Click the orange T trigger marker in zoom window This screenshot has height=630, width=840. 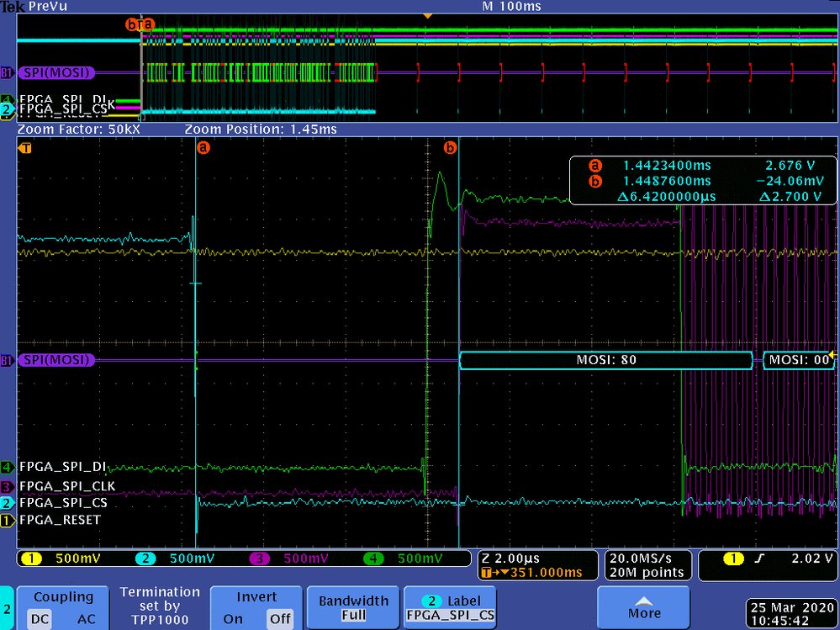(24, 148)
